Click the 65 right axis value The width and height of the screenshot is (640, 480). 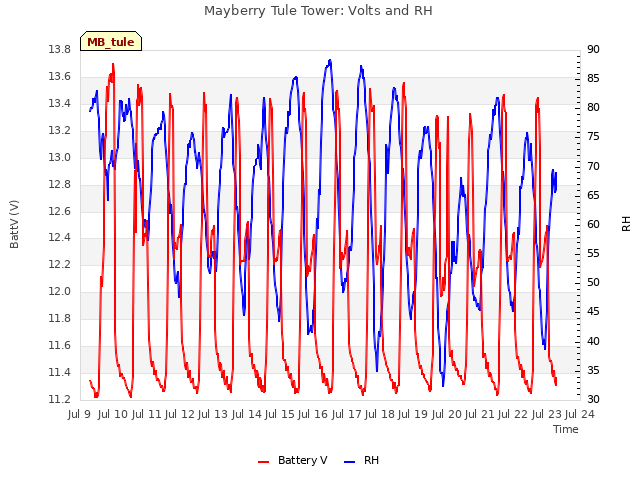pyautogui.click(x=593, y=195)
